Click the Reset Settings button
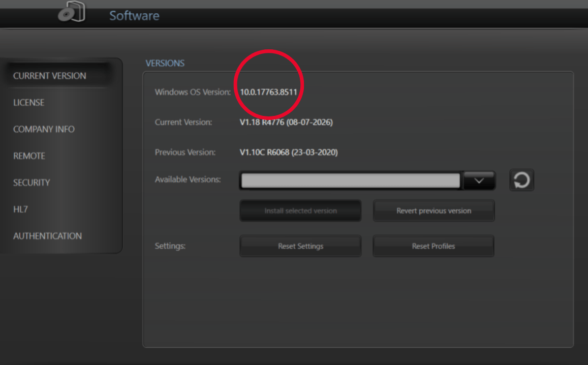588x365 pixels. pos(300,246)
